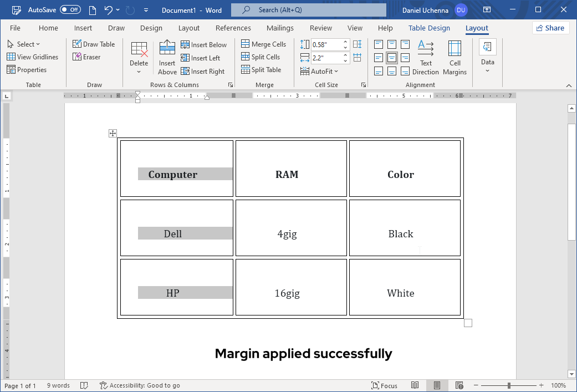
Task: Open the Select dropdown in Table group
Action: point(24,44)
